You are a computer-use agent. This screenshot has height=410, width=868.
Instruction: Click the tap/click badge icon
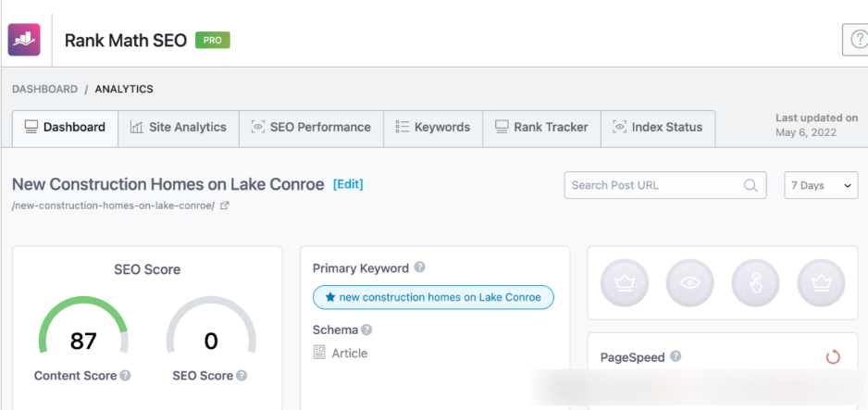[x=755, y=282]
